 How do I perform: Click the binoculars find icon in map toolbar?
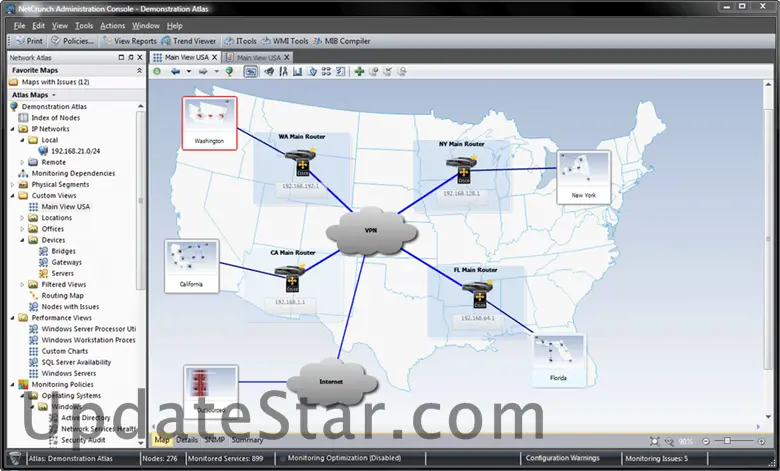pyautogui.click(x=269, y=72)
